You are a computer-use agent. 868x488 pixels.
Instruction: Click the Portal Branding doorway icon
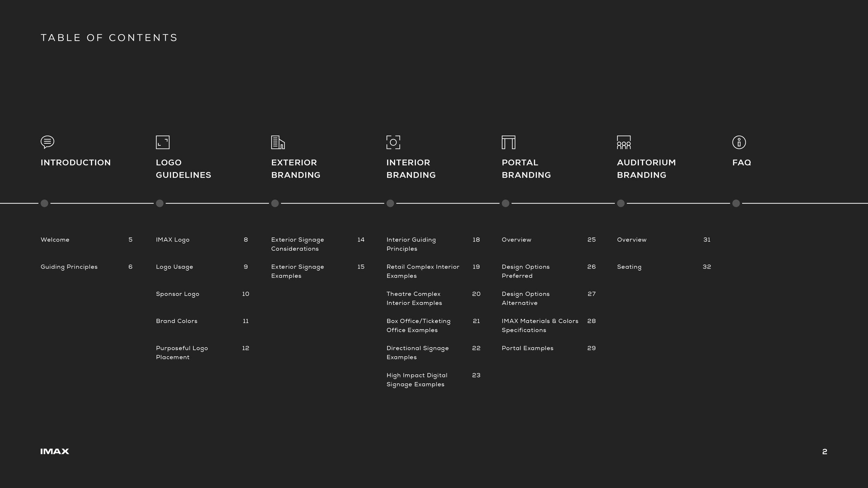509,142
